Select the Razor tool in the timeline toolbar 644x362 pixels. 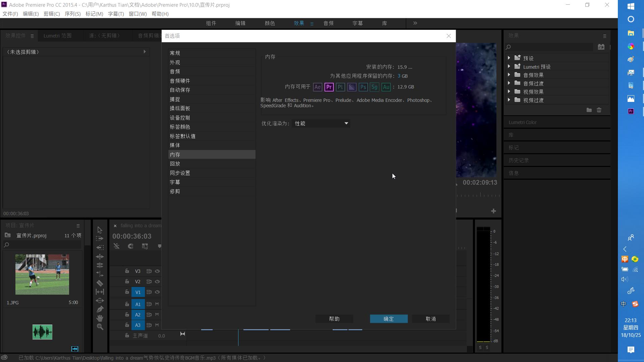pos(100,283)
